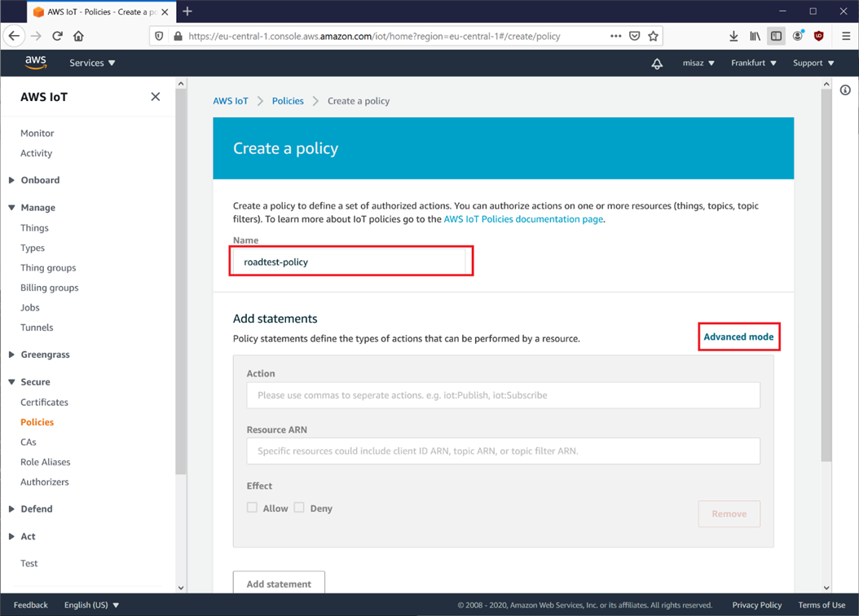Open the Frankfurt region dropdown

click(753, 63)
